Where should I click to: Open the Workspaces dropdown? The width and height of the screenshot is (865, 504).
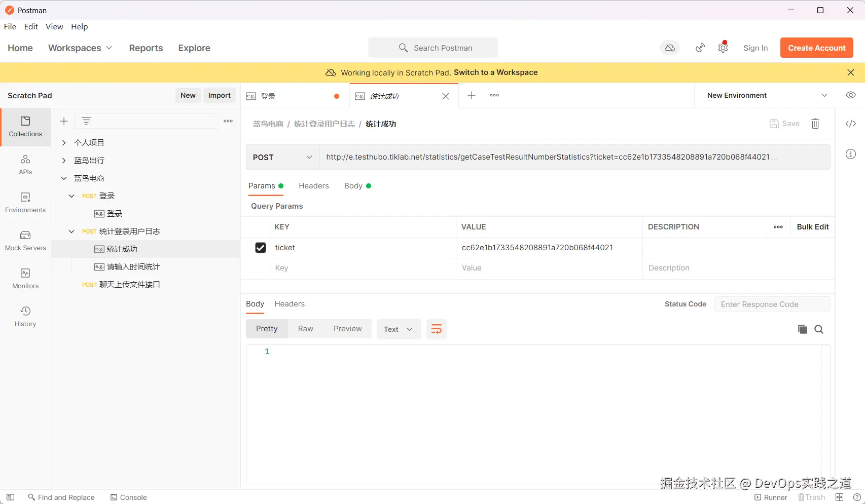click(x=80, y=48)
